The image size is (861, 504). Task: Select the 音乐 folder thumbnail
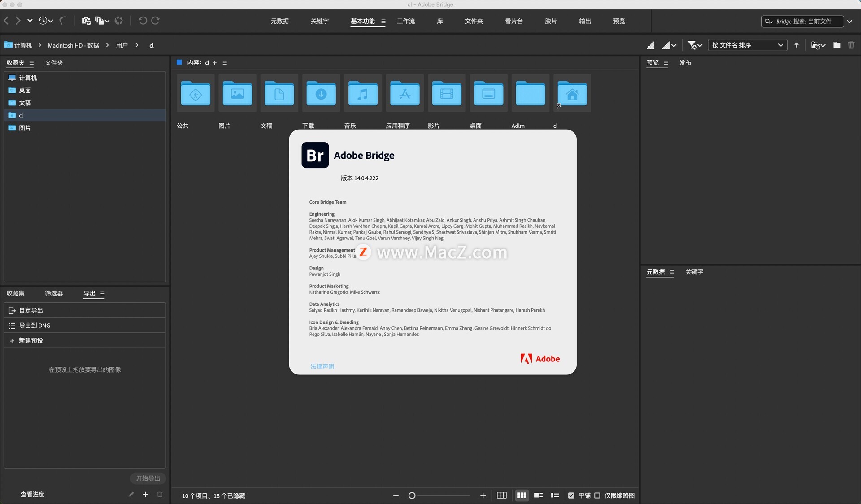click(363, 93)
